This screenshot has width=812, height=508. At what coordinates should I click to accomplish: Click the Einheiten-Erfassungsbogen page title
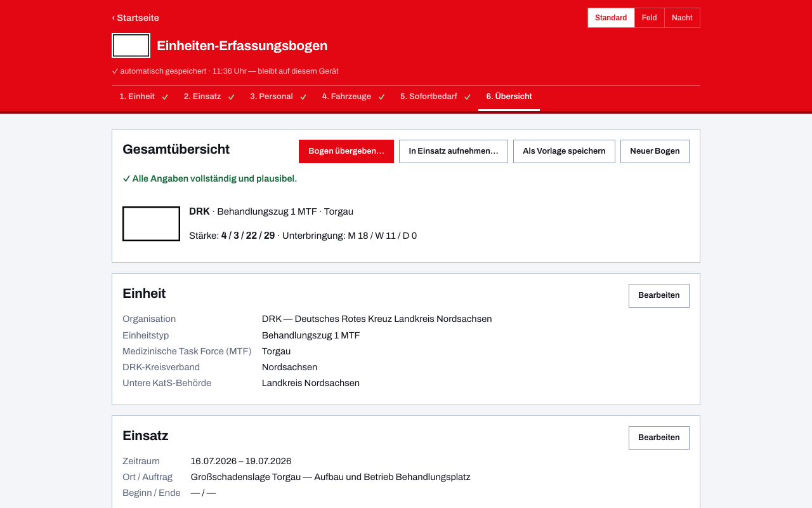pos(242,46)
